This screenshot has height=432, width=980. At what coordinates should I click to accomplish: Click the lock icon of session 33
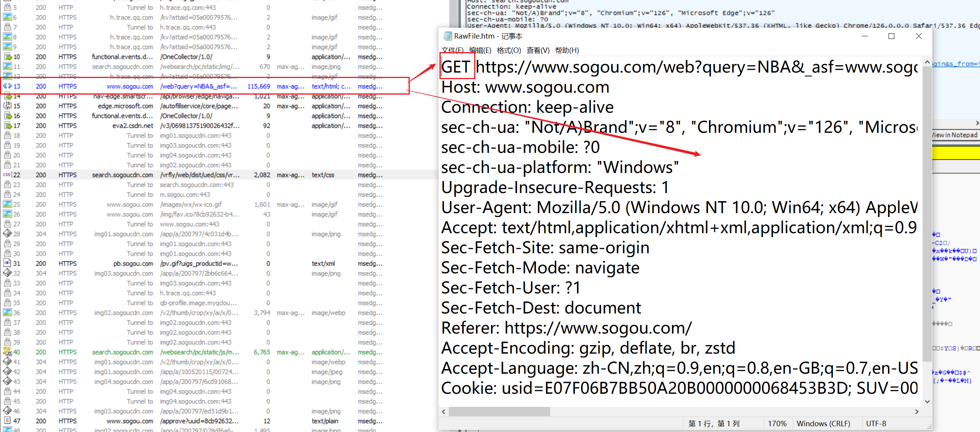(x=7, y=283)
